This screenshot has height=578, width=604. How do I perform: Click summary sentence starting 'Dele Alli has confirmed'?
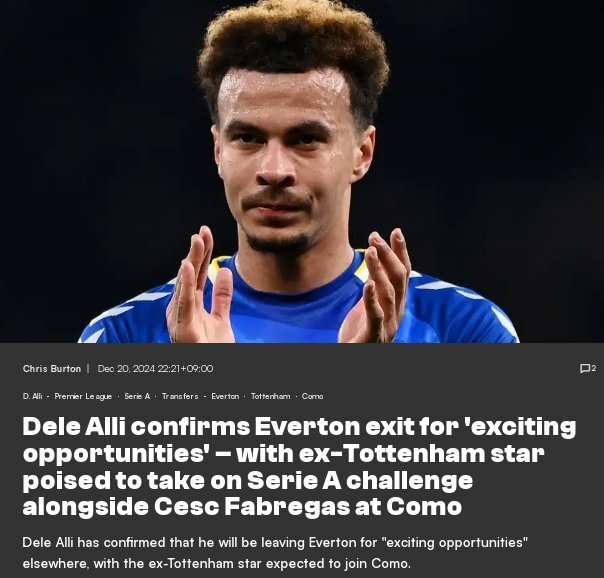[275, 553]
